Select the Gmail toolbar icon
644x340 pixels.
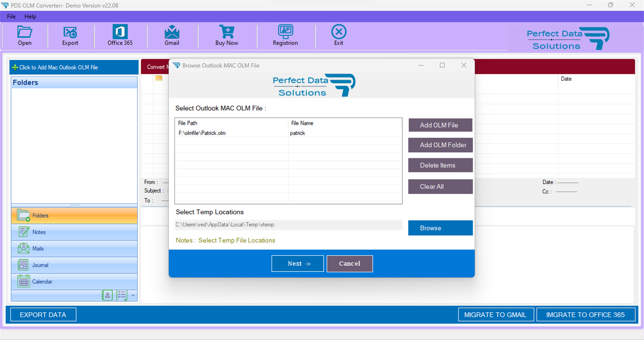tap(172, 35)
